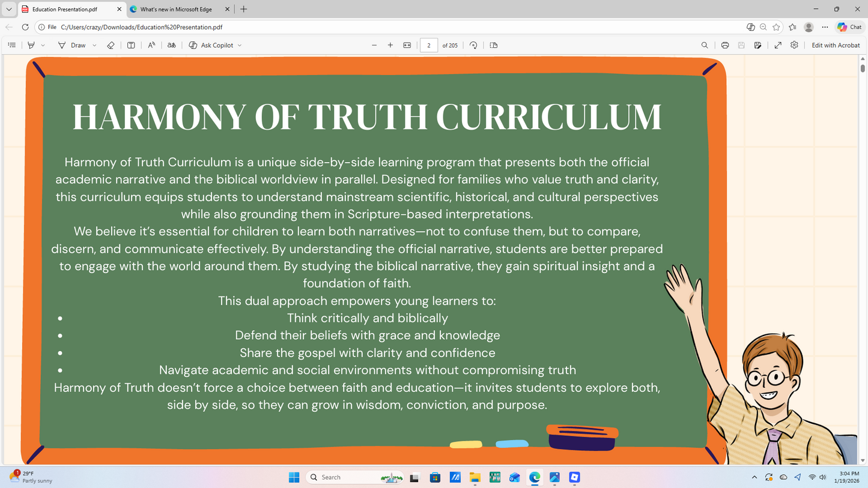Expand the Ask Copilot dropdown arrow
Viewport: 868px width, 488px height.
240,45
